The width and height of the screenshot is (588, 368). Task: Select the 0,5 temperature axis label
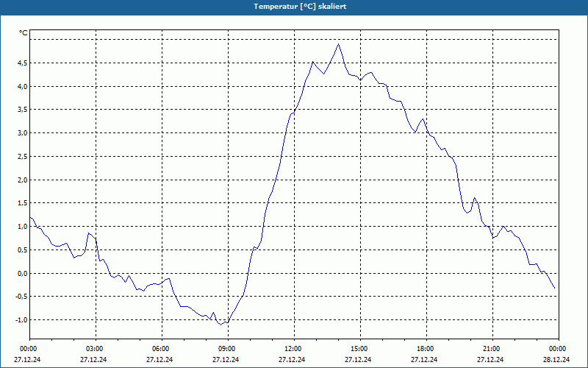[x=22, y=250]
